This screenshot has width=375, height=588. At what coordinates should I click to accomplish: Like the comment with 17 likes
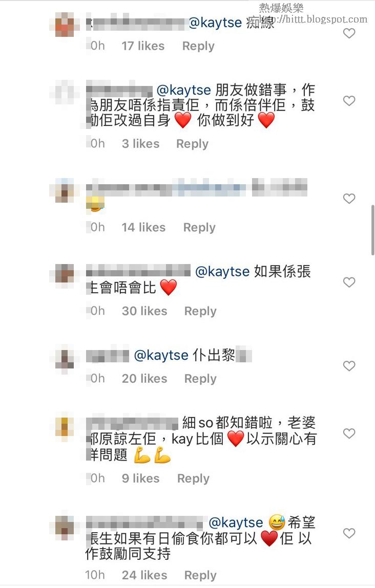click(x=349, y=33)
